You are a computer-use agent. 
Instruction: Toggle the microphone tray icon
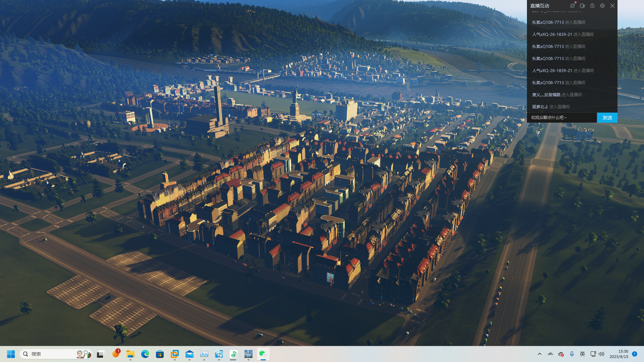(572, 354)
